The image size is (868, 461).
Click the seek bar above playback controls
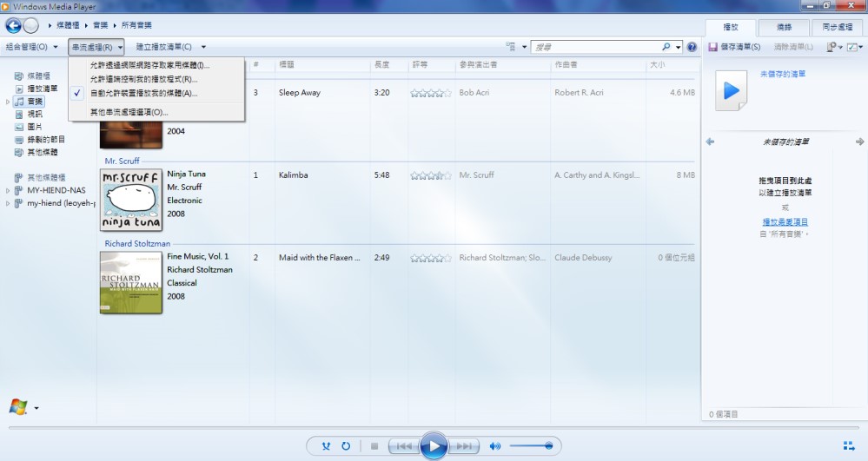pos(434,427)
